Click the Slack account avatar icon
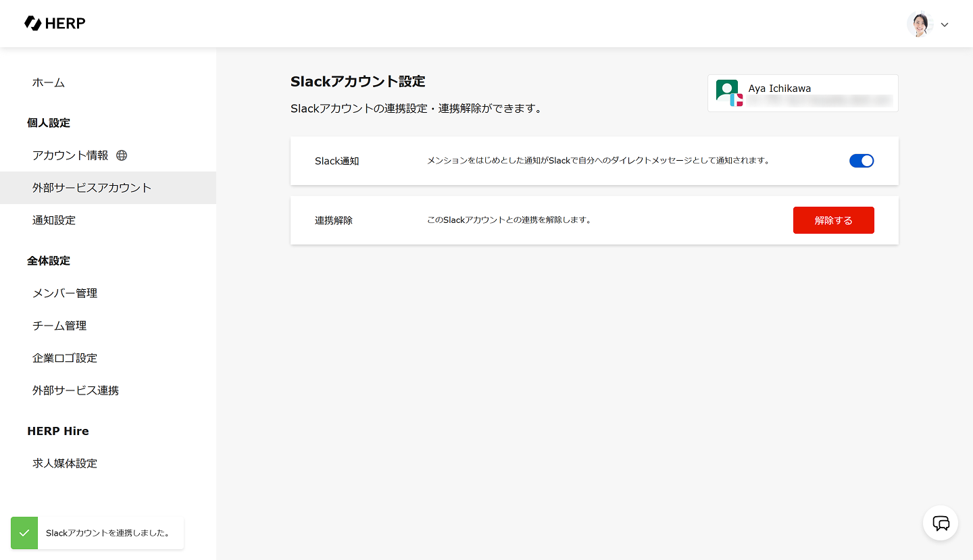 pyautogui.click(x=730, y=93)
